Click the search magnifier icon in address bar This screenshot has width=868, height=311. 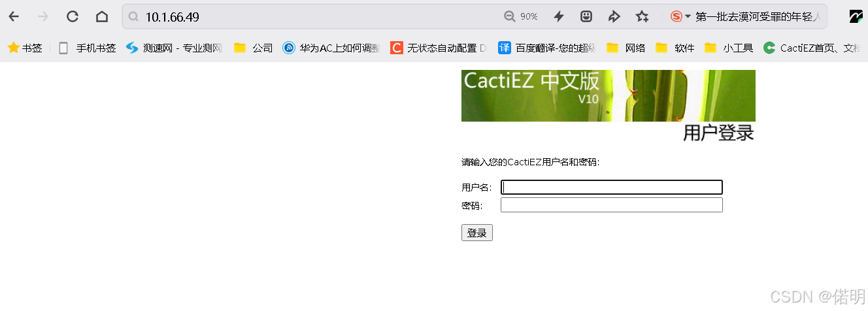pos(133,17)
